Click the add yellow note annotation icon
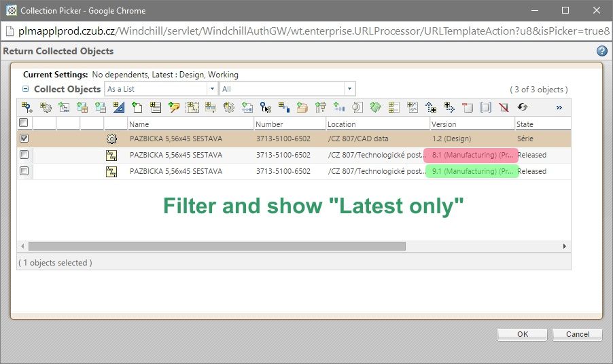Screen dimensions: 613x364 click(173, 107)
